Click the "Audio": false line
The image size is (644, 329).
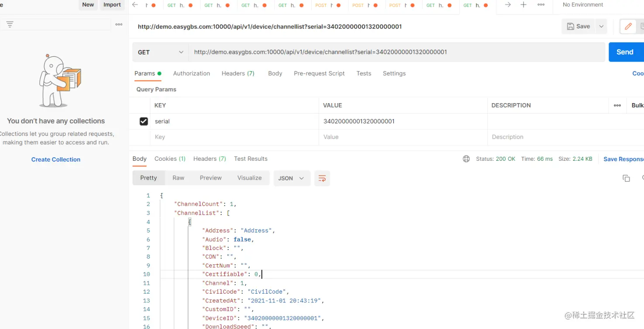(x=228, y=239)
